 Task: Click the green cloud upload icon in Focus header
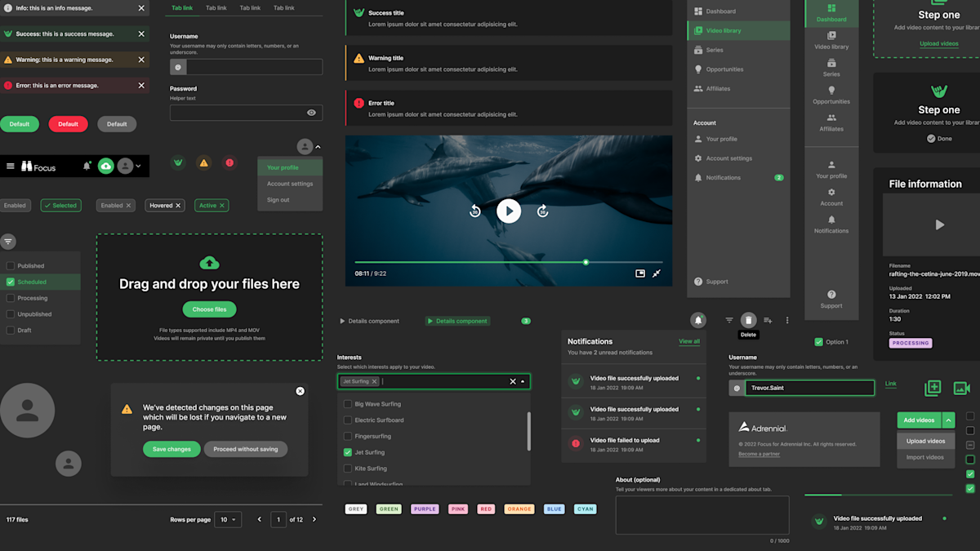click(x=106, y=167)
